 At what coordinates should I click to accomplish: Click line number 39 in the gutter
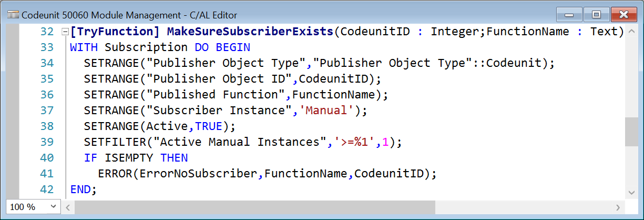47,142
